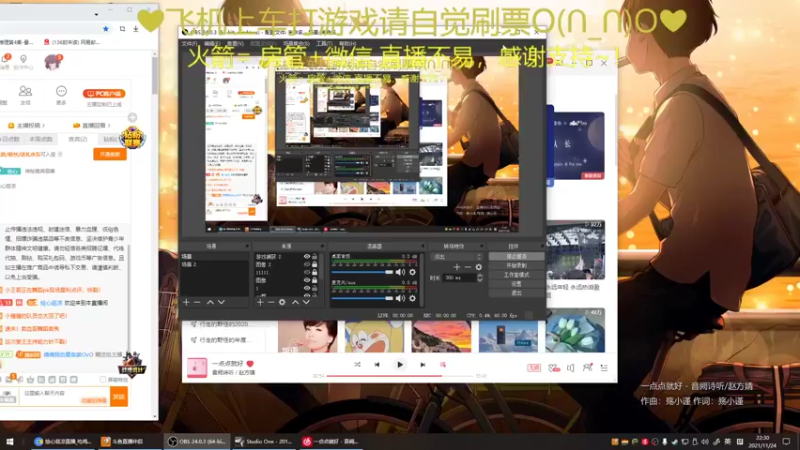Open the OBS edit menu
Screen dimensions: 800x450
point(212,44)
